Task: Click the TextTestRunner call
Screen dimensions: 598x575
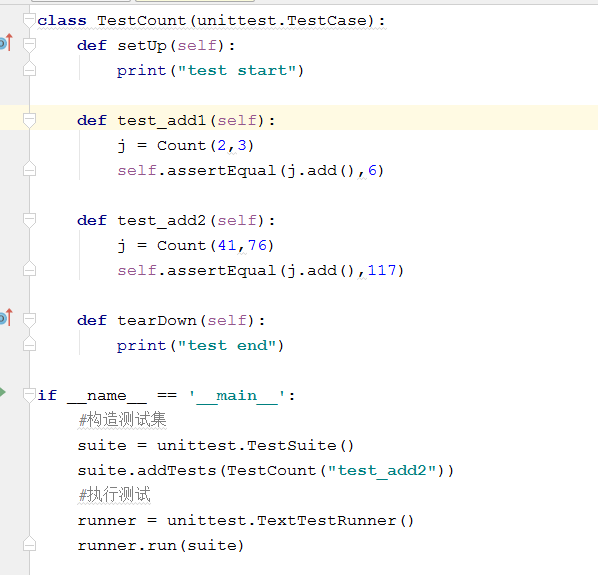Action: [x=335, y=521]
